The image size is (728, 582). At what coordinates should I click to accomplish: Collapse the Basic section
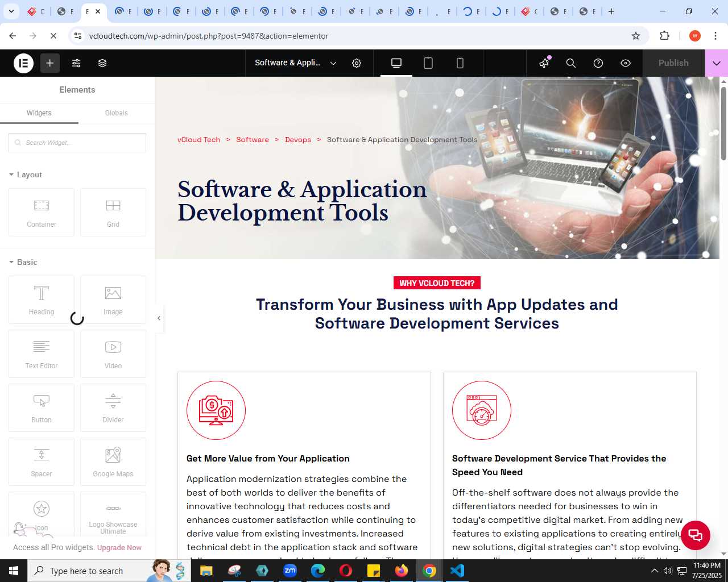pos(23,262)
